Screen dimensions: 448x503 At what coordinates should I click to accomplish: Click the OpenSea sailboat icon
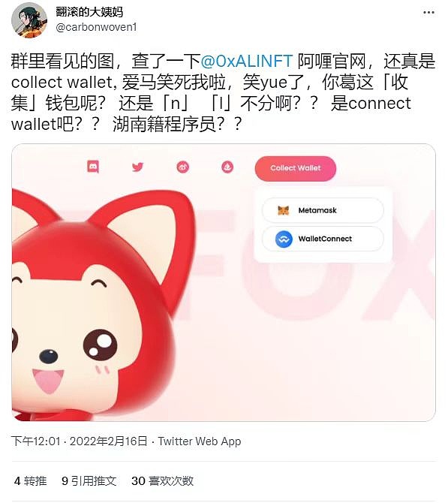(227, 167)
